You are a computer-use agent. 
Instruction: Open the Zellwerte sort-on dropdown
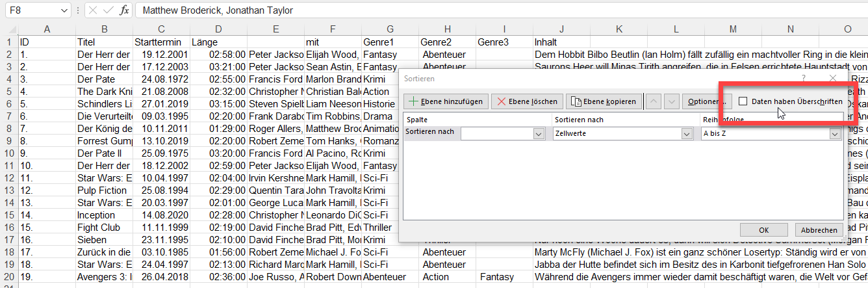coord(687,133)
